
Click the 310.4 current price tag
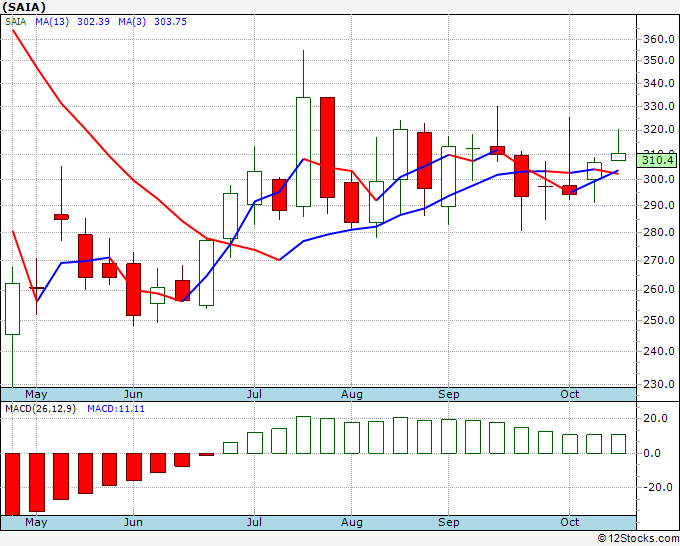pos(658,160)
